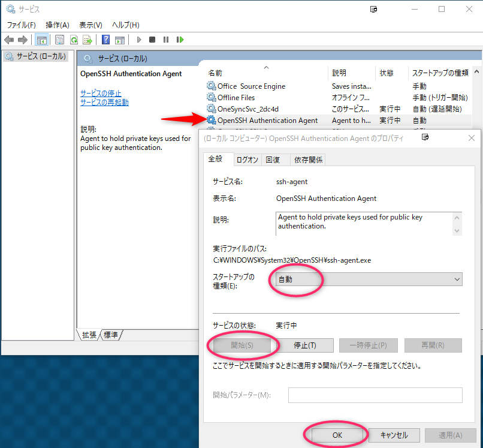
Task: Click OK in the properties dialog
Action: click(337, 435)
